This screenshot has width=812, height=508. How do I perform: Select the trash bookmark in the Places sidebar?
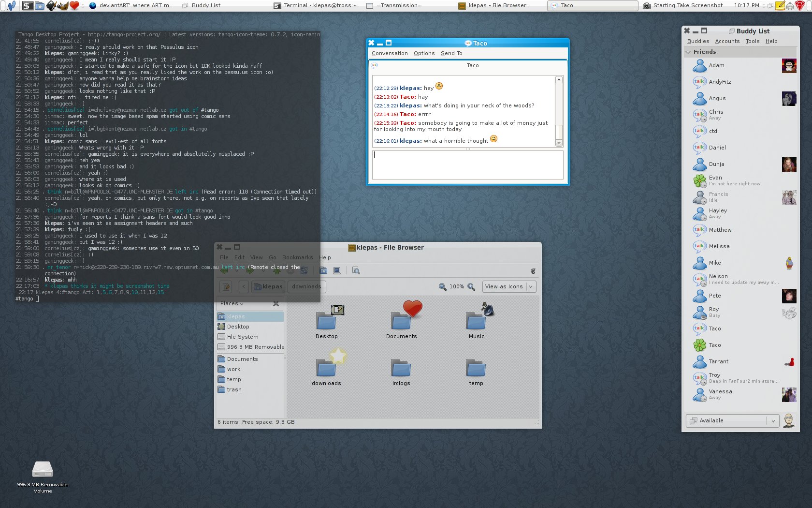coord(250,389)
